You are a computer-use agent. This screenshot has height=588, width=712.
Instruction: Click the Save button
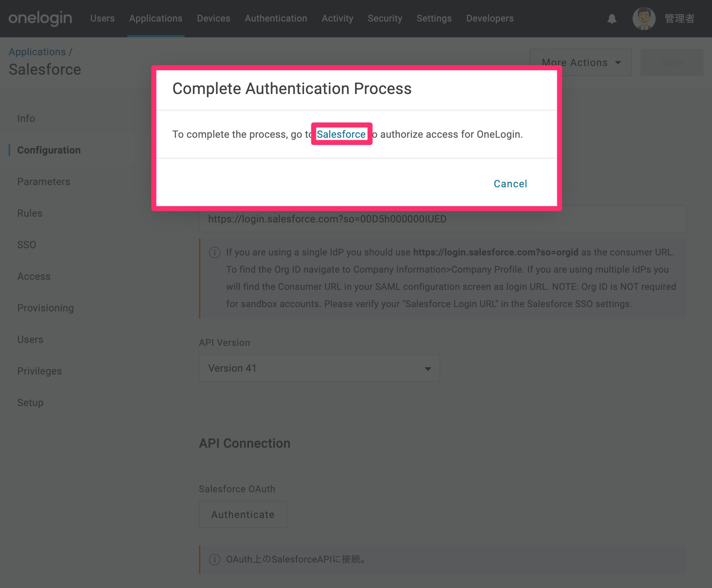click(x=672, y=62)
